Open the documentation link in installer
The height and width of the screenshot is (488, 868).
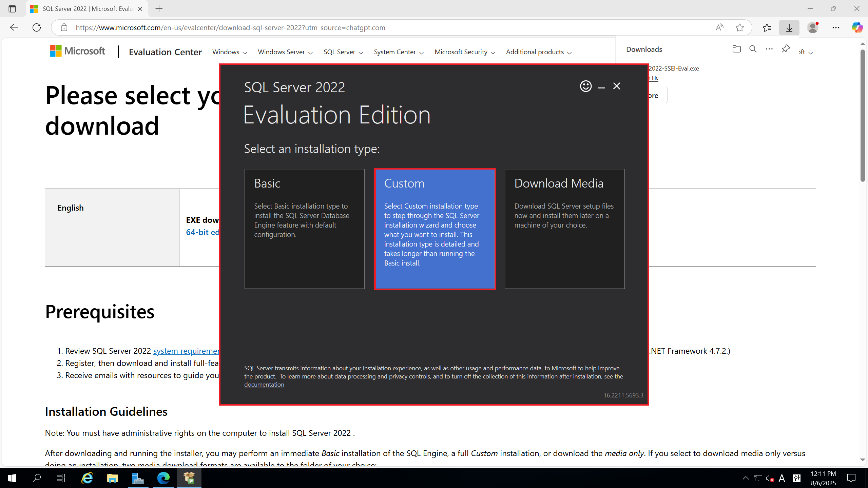264,385
